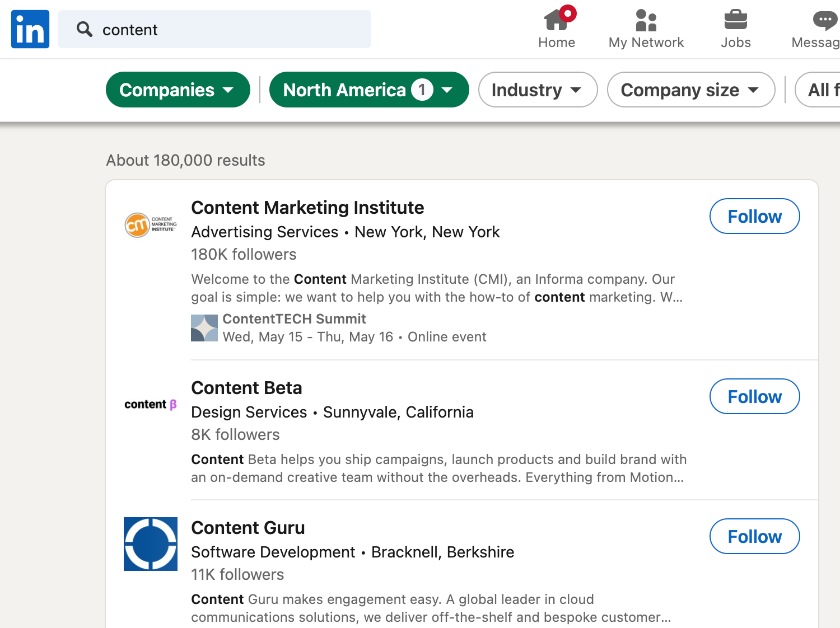Click 'Advertising Services • New York, New York'
This screenshot has width=840, height=628.
[346, 232]
